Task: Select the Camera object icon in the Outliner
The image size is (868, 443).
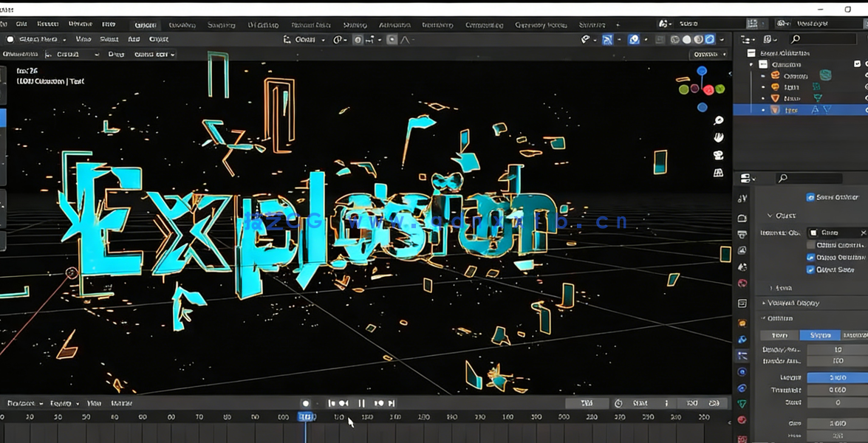Action: tap(775, 76)
